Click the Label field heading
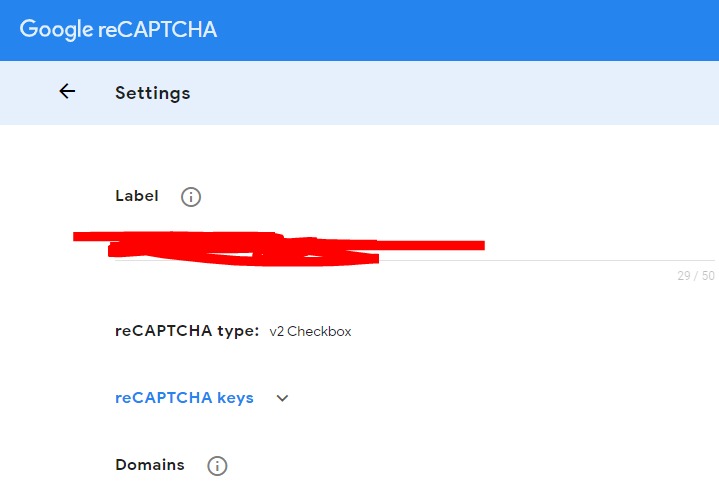 tap(137, 196)
